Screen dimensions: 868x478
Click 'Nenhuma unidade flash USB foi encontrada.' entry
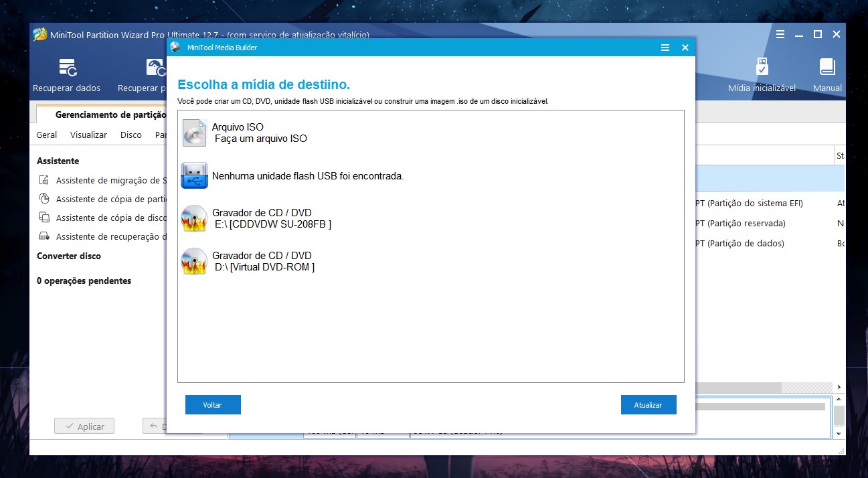coord(308,176)
